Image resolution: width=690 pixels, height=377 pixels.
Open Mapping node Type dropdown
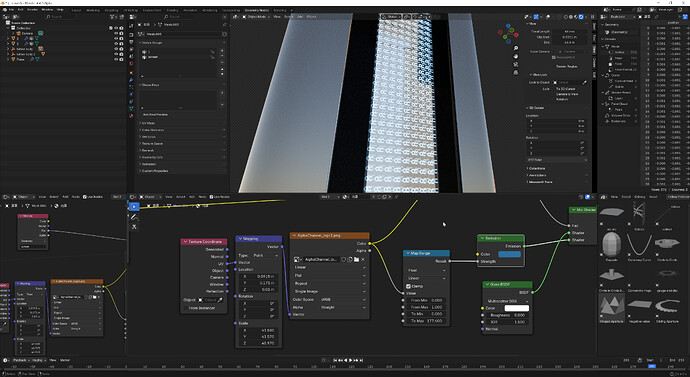click(264, 255)
